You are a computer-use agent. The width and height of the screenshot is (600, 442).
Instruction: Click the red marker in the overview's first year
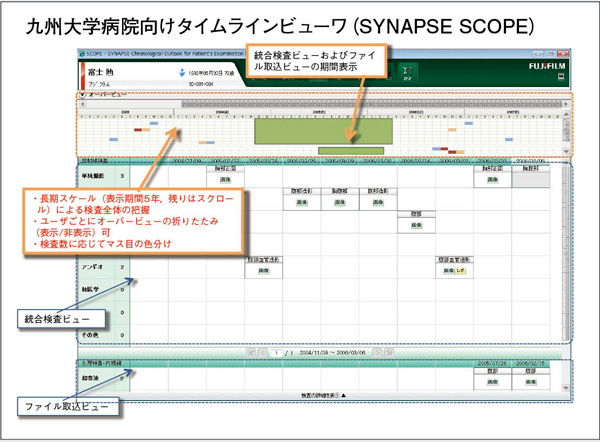138,130
